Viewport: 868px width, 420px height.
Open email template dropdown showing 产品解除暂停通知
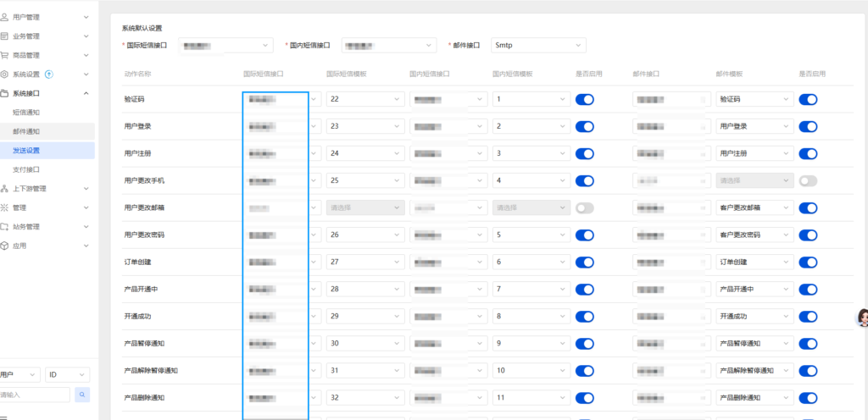click(x=754, y=371)
